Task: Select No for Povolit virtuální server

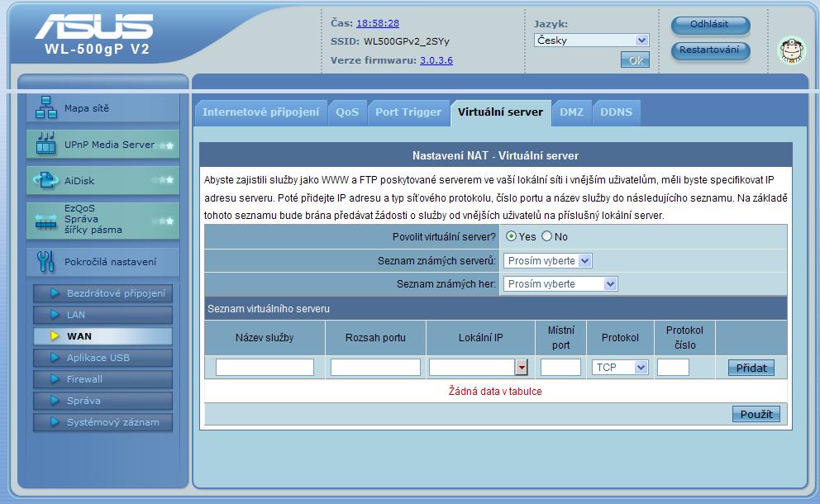Action: pyautogui.click(x=546, y=236)
